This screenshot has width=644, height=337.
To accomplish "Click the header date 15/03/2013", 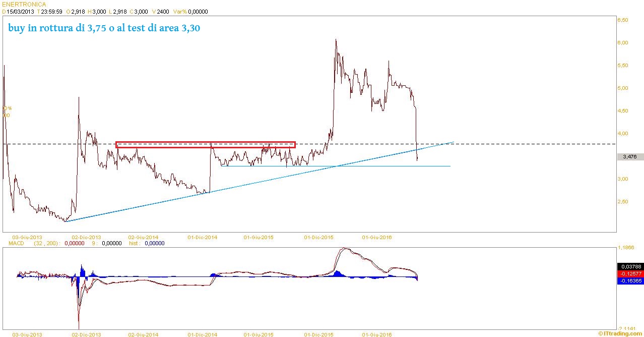I will coord(20,11).
